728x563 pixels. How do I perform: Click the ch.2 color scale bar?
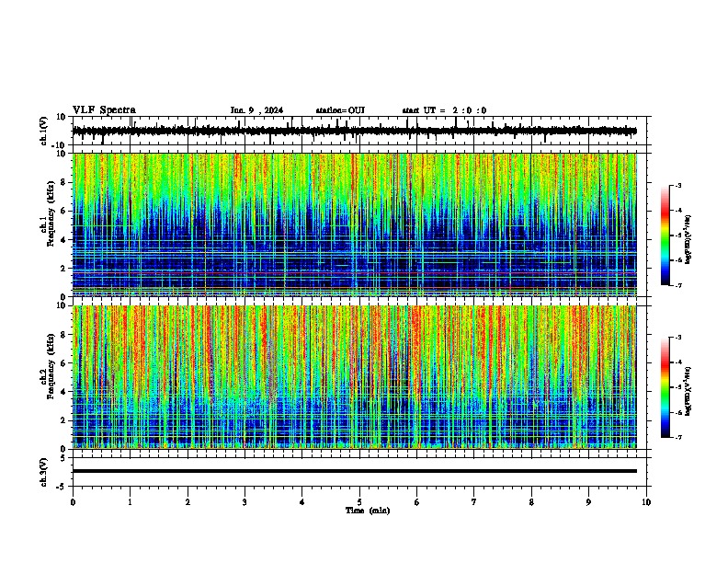pos(665,387)
